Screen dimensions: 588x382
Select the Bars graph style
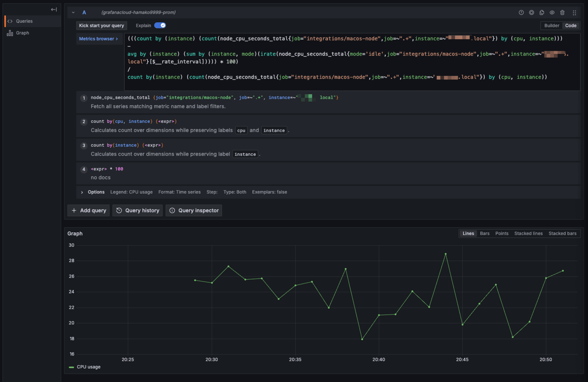click(x=485, y=233)
